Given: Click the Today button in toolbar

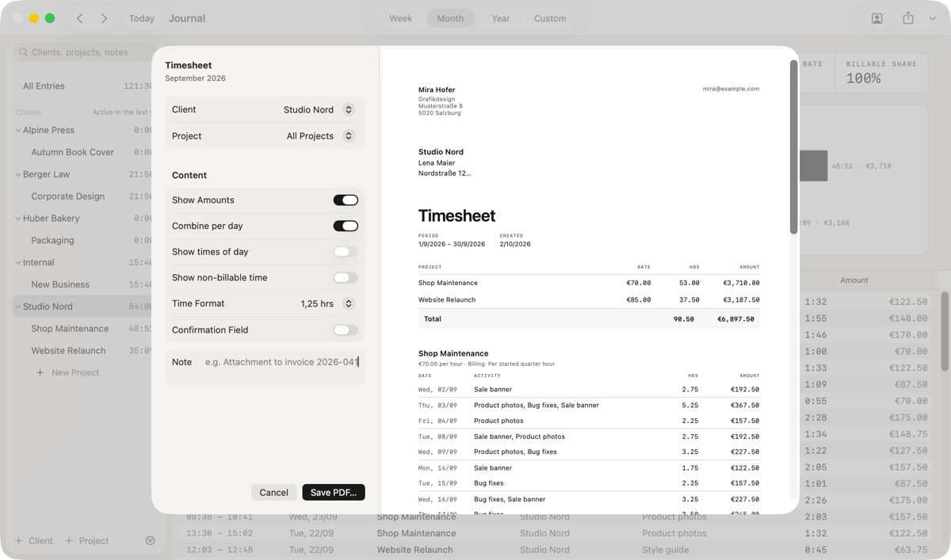Looking at the screenshot, I should (142, 18).
